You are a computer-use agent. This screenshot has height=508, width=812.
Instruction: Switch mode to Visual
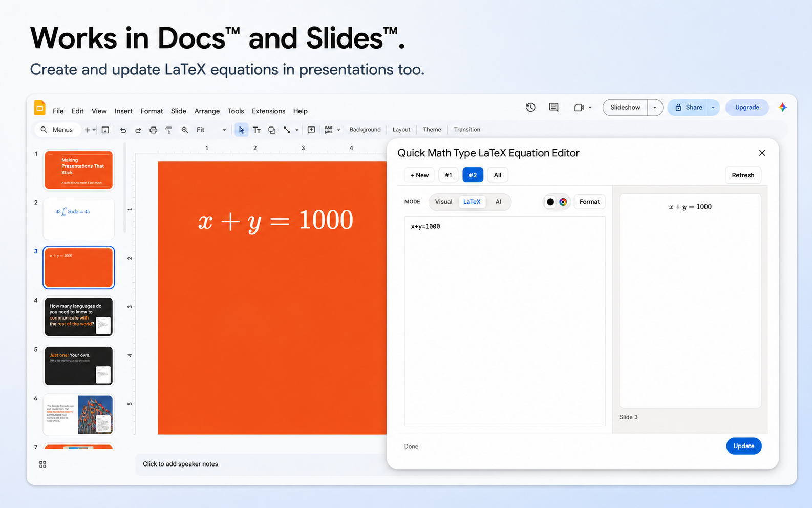443,202
